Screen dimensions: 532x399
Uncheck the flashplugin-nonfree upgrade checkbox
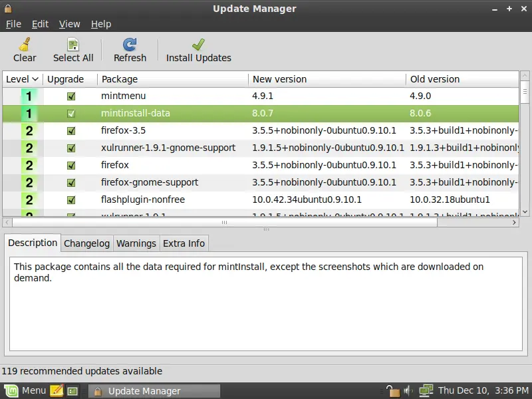coord(71,200)
